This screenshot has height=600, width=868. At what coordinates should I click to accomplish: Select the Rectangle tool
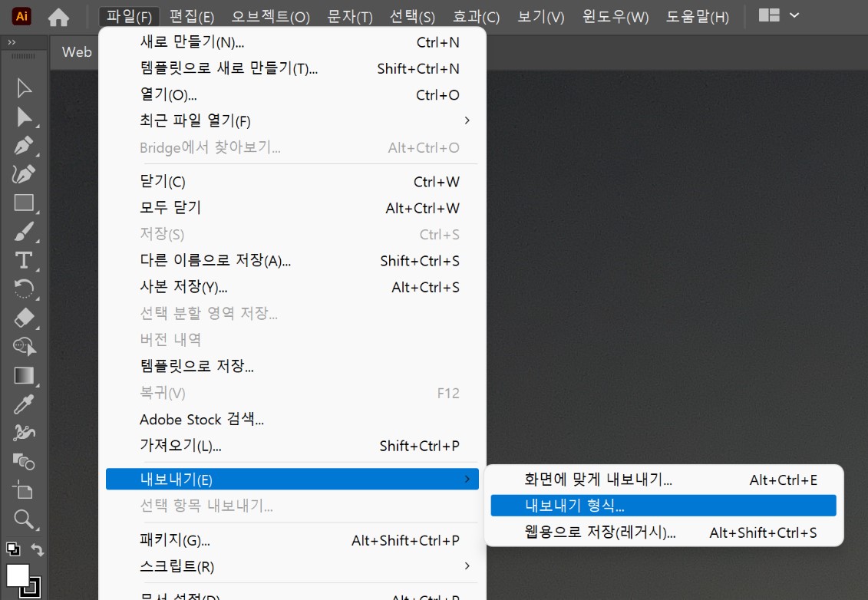tap(24, 203)
